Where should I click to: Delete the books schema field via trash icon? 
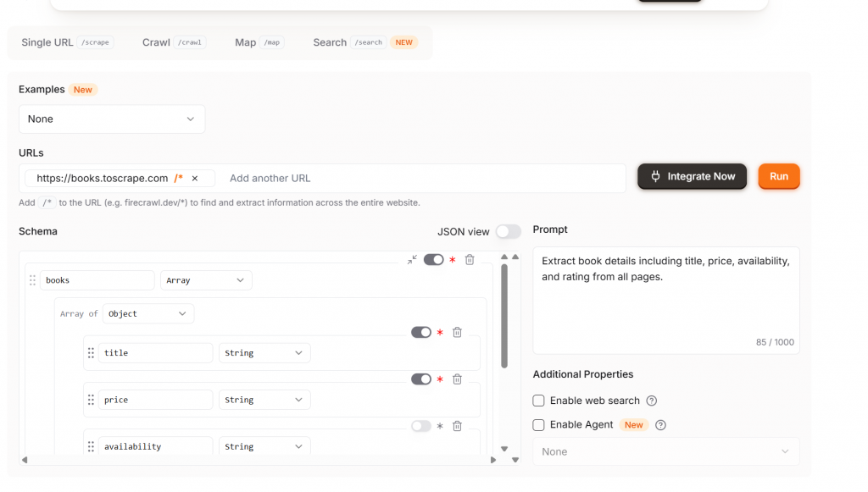tap(470, 260)
